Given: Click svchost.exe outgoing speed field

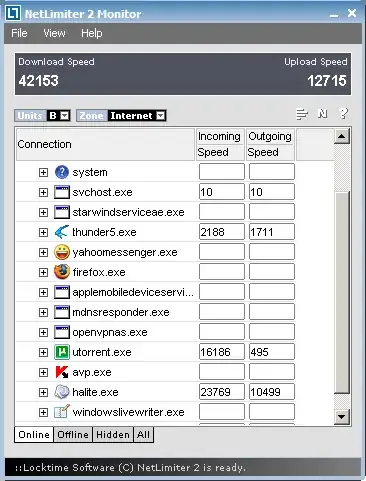Looking at the screenshot, I should click(x=272, y=192).
